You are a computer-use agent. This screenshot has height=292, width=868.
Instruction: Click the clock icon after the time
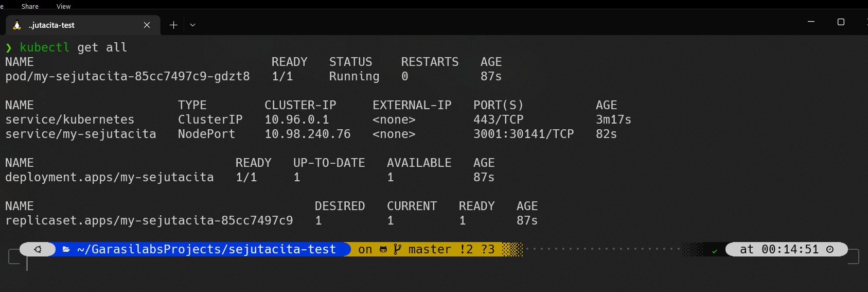830,249
